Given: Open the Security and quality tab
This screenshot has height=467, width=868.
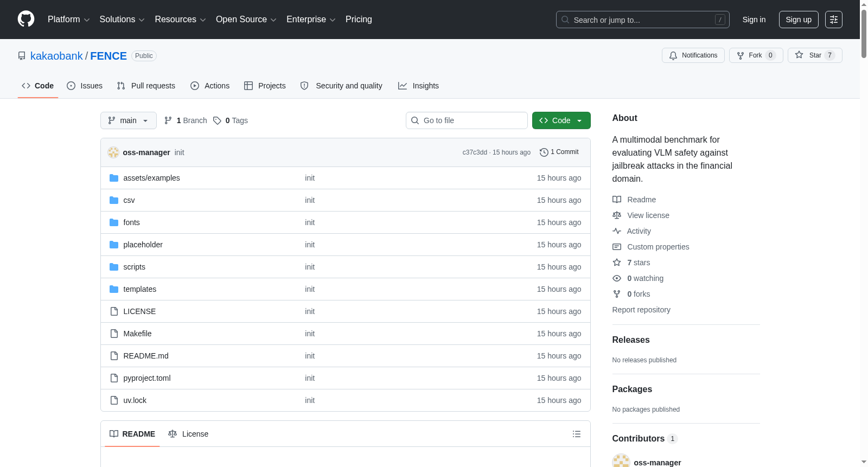Looking at the screenshot, I should pos(341,86).
